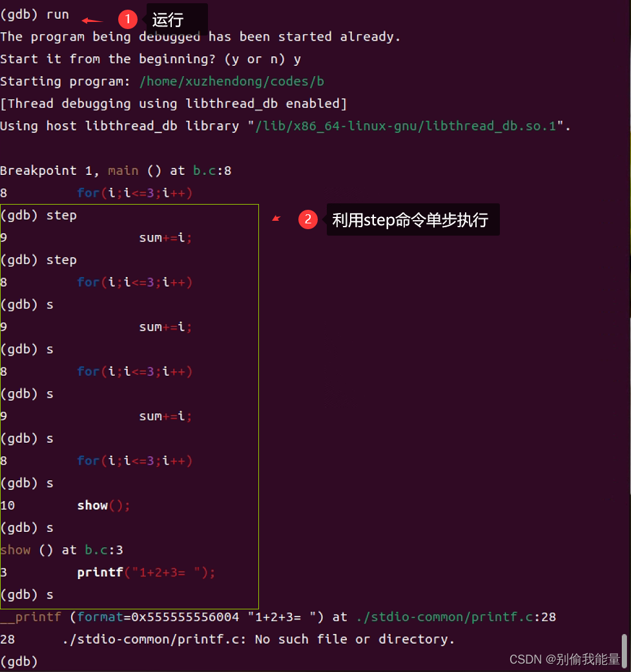This screenshot has width=631, height=672.
Task: Click the "/lib/x86_64-linux-gnu/libthread_db.so.1" library path
Action: pyautogui.click(x=406, y=126)
